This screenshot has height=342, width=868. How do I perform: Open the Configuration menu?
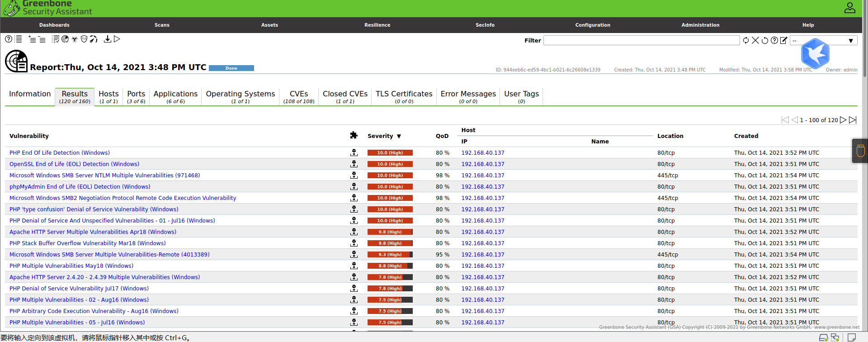click(593, 25)
